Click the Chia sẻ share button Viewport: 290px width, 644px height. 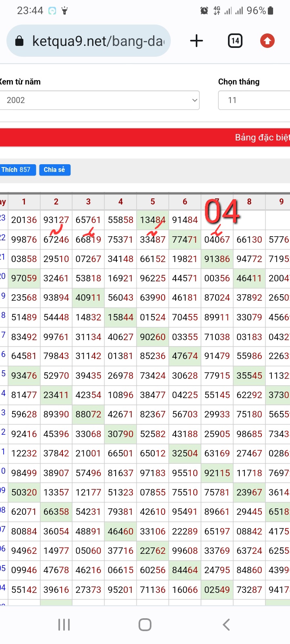point(54,170)
